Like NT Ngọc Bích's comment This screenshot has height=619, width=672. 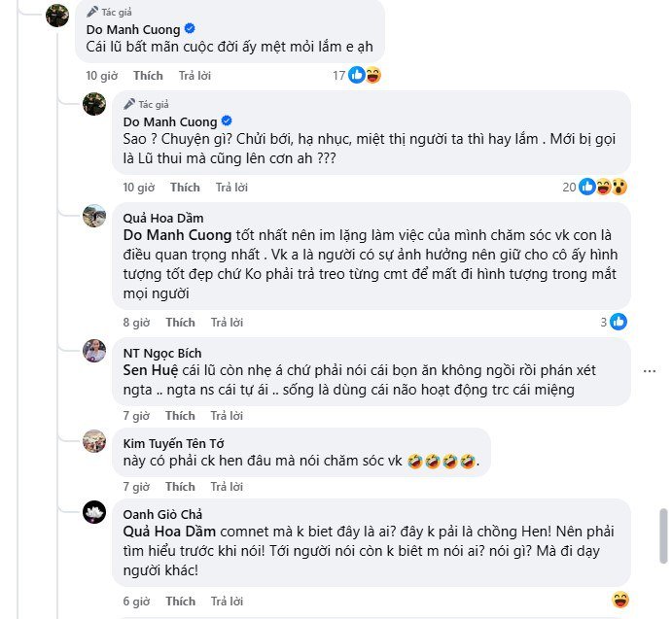coord(180,415)
